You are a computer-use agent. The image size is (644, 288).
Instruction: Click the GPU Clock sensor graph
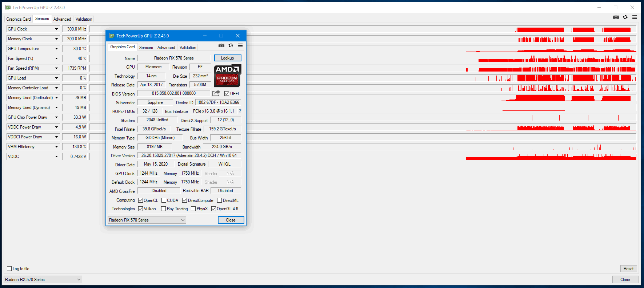363,29
